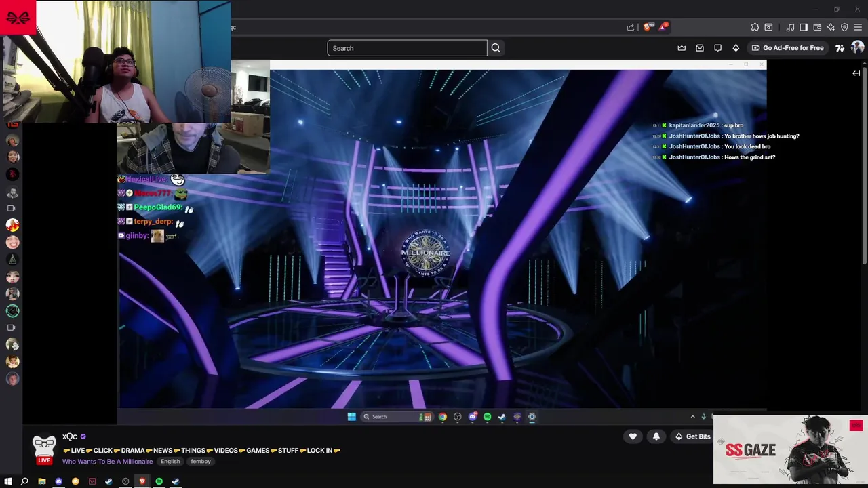Open the browser hamburger main menu

[x=858, y=27]
